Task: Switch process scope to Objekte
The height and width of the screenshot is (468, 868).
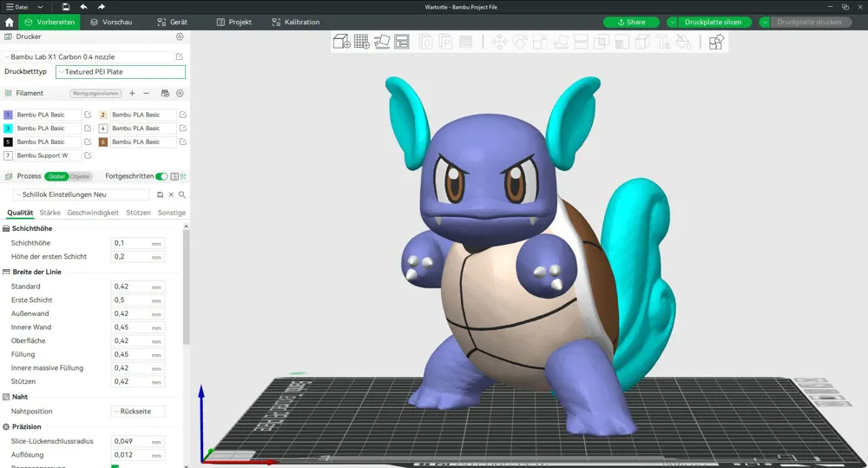Action: point(80,176)
